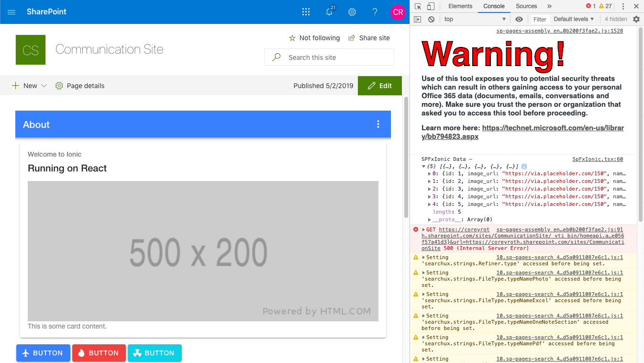Click the DevTools inspect element icon

point(418,6)
